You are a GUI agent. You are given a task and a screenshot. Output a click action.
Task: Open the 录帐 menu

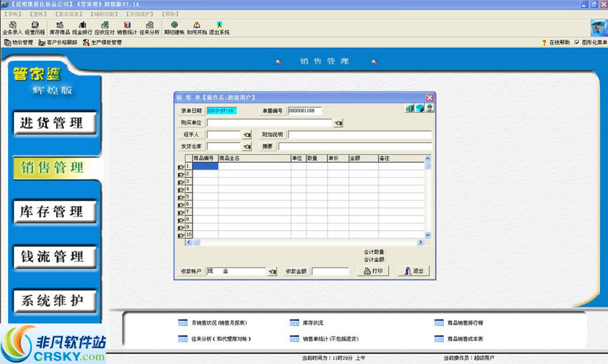[14, 14]
